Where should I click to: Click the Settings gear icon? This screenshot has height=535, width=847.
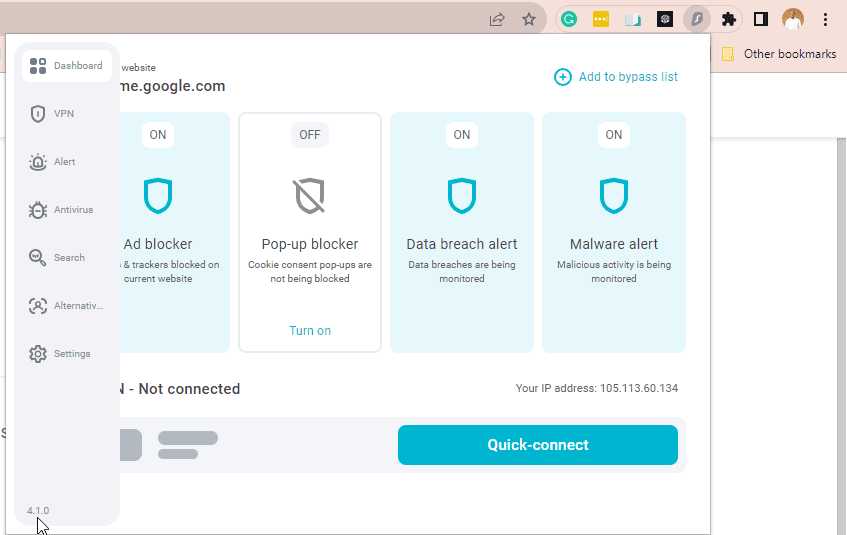pyautogui.click(x=38, y=354)
